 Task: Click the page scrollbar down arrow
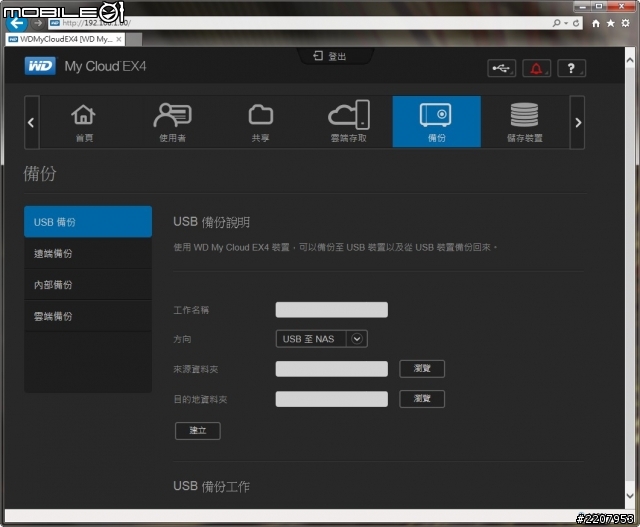[x=630, y=496]
